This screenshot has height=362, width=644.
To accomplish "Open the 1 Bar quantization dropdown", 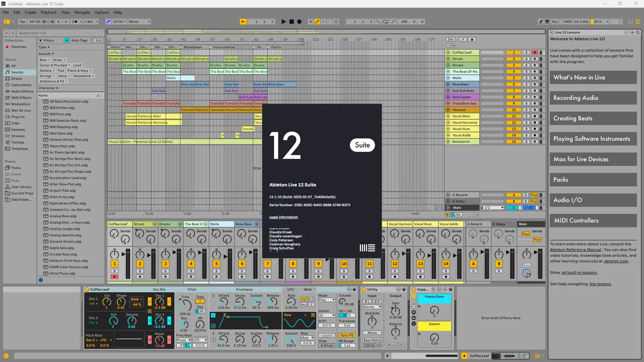I will [91, 22].
